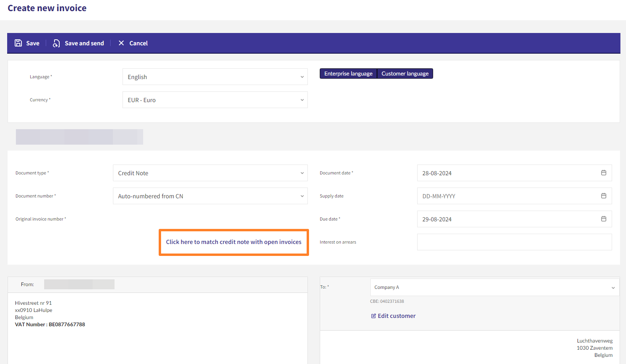Viewport: 626px width, 364px height.
Task: Click the Save floppy disk icon
Action: (18, 43)
